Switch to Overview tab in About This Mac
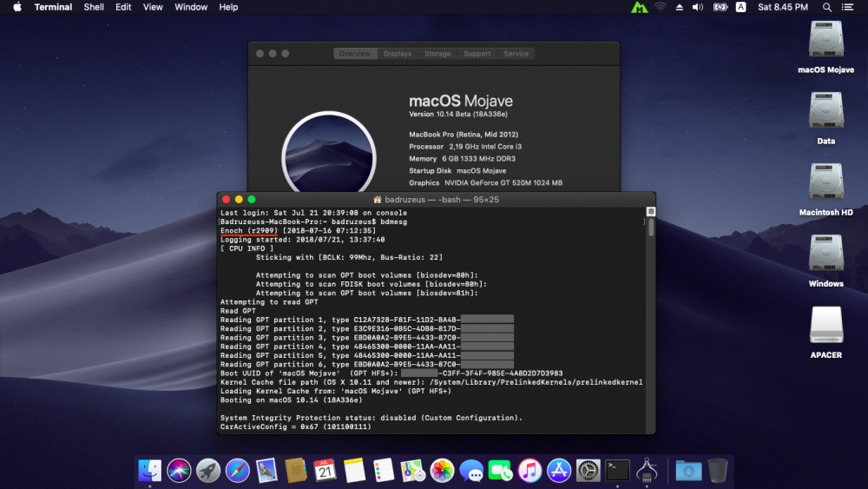Viewport: 868px width, 489px height. [x=355, y=54]
